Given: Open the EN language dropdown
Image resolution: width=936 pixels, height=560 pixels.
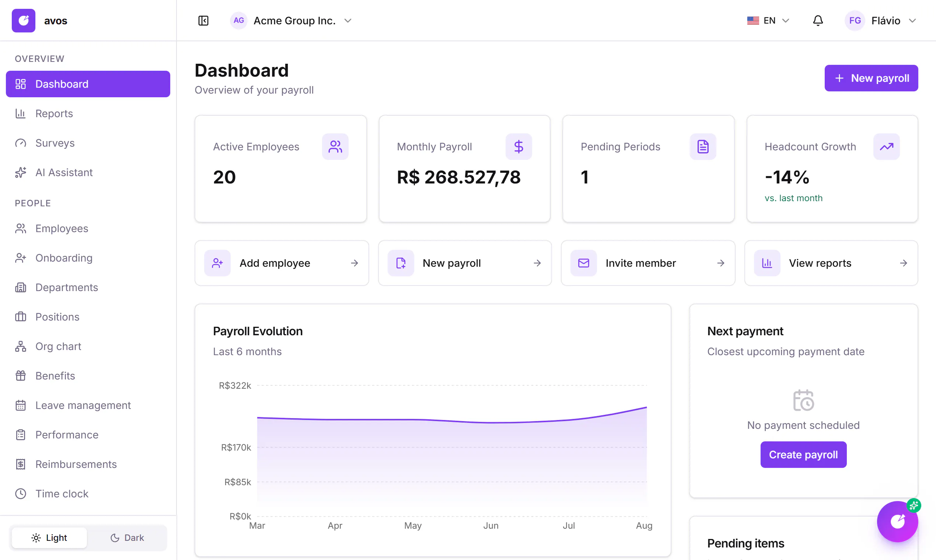Looking at the screenshot, I should point(768,20).
